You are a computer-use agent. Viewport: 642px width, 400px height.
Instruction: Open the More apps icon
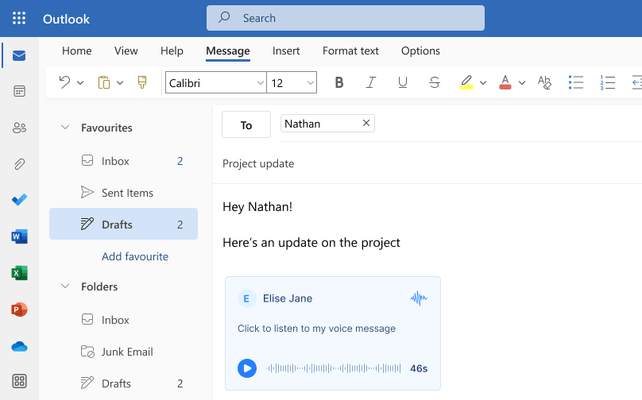(x=19, y=381)
